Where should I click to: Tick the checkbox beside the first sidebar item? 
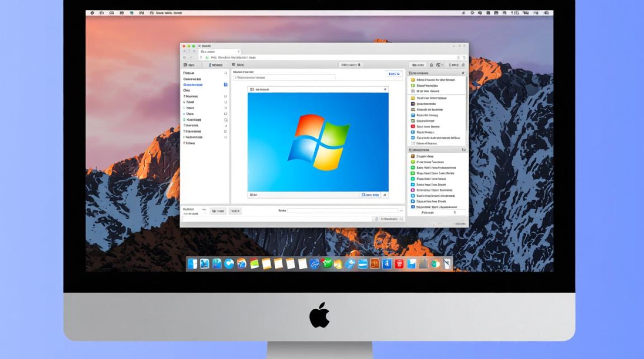226,73
